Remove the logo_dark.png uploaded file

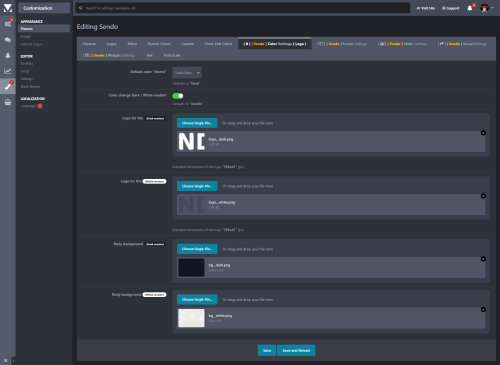(483, 133)
